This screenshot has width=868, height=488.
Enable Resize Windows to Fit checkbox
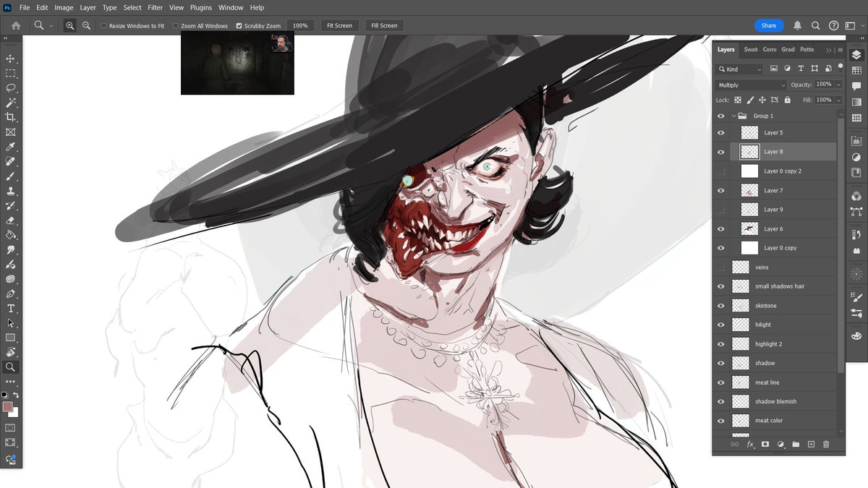point(103,26)
